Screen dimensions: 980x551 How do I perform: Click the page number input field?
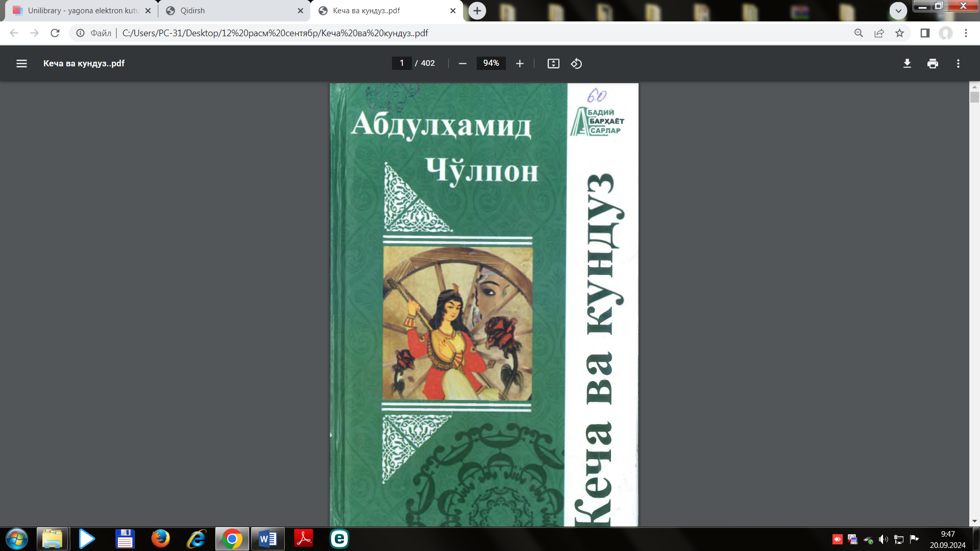402,63
